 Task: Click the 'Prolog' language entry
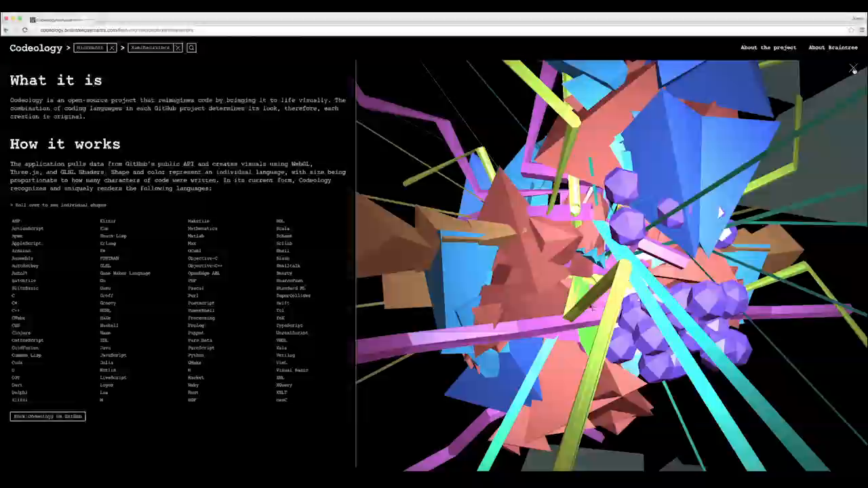196,325
